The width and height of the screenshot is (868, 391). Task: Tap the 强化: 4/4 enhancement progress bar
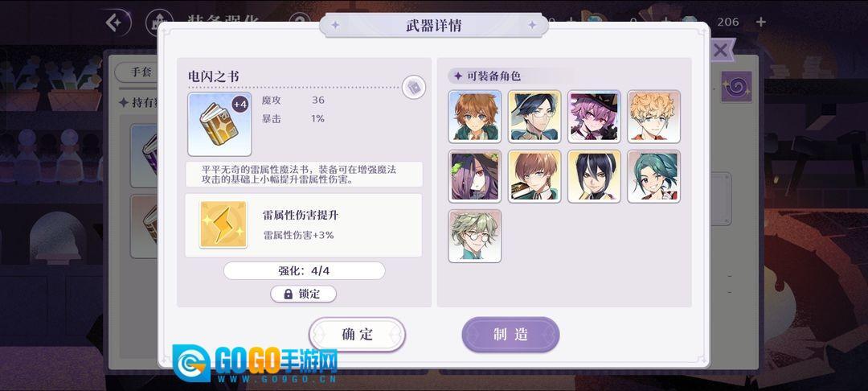304,271
